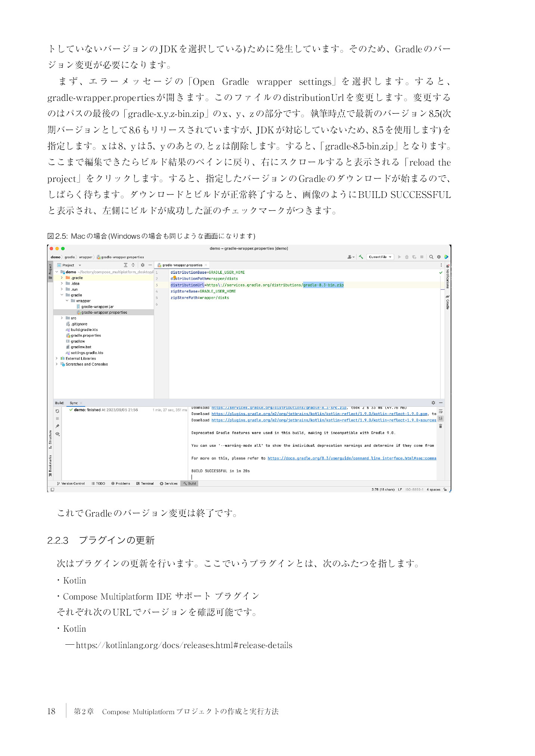Toggle the soft-wrap icon in build output
The width and height of the screenshot is (535, 756).
(441, 412)
